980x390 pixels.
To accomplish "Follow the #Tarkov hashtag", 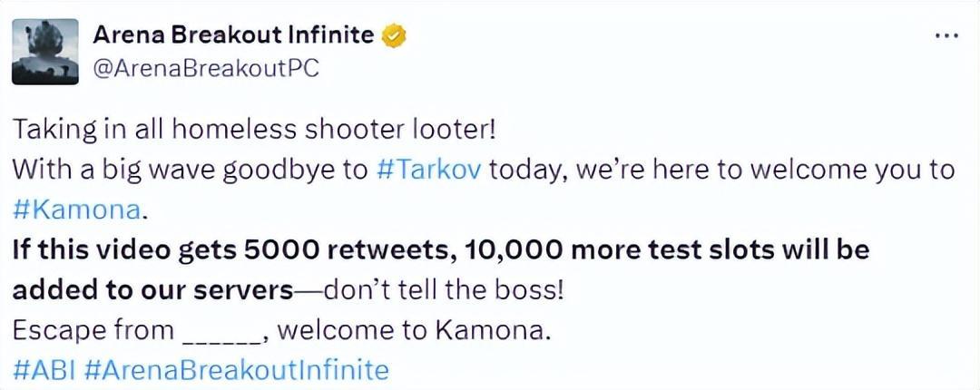I will tap(428, 170).
